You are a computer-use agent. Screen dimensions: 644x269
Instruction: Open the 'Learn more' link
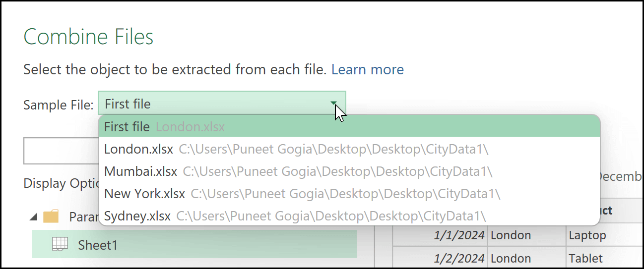(x=367, y=69)
